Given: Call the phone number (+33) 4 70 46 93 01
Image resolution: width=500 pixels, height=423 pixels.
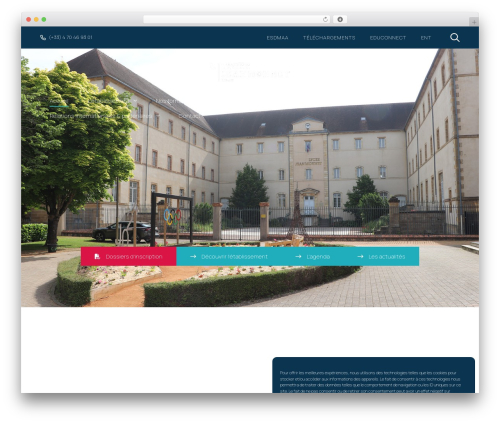Looking at the screenshot, I should pos(70,37).
